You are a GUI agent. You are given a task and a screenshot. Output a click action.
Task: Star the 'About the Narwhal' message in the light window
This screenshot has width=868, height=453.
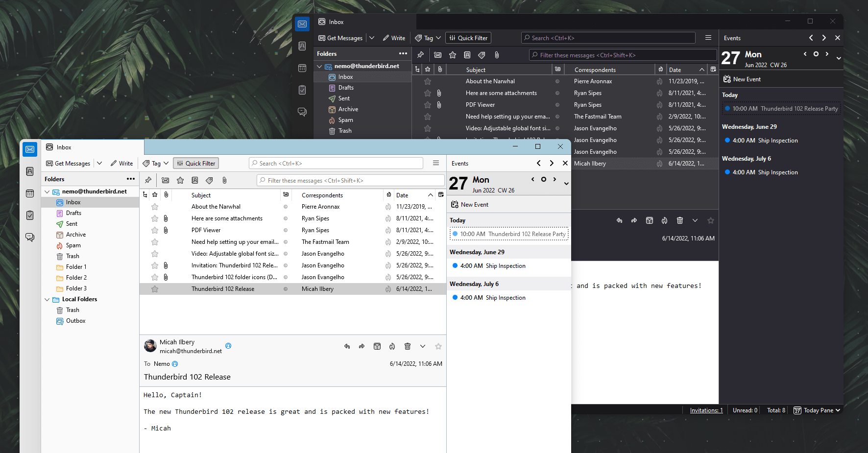pos(155,207)
